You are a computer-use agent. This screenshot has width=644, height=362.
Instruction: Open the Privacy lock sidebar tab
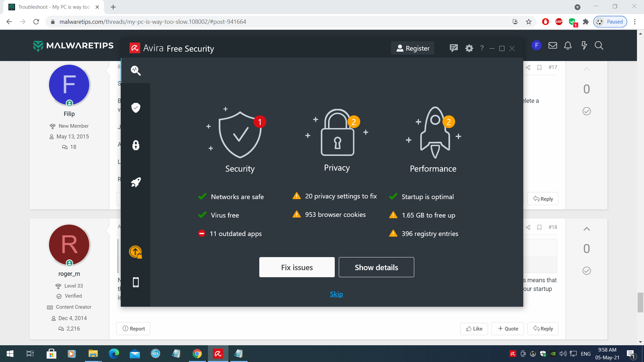(x=136, y=145)
